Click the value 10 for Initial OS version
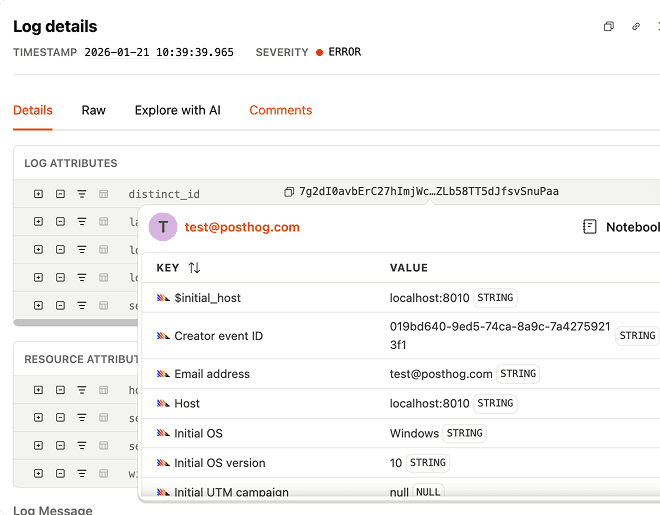 396,463
